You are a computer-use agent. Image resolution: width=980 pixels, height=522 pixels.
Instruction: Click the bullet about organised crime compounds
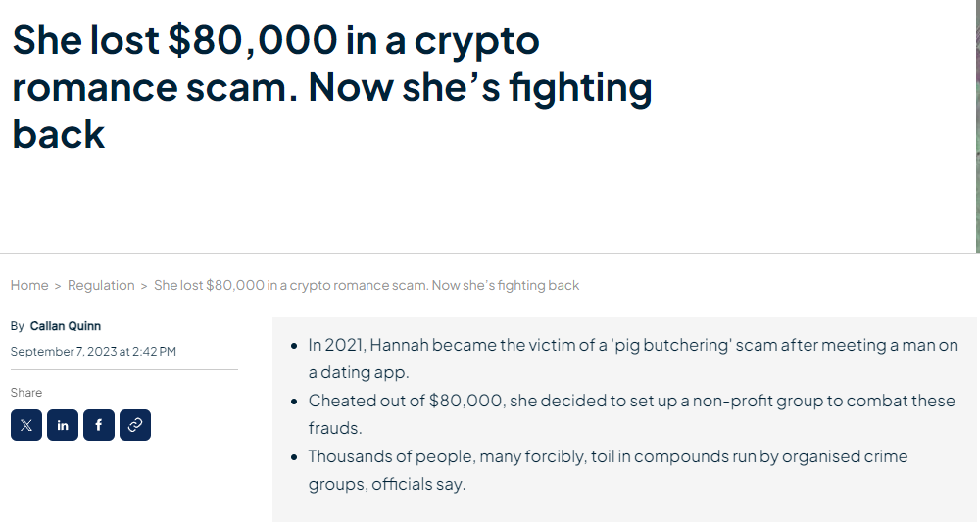(608, 469)
